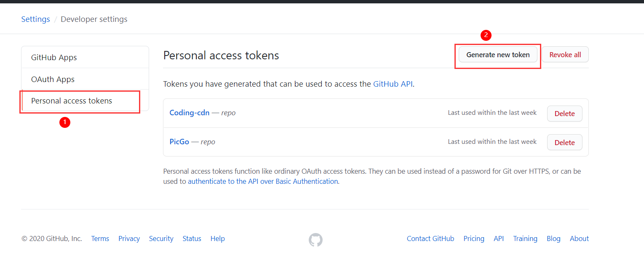Open the Security footer link
This screenshot has height=257, width=644.
tap(161, 238)
